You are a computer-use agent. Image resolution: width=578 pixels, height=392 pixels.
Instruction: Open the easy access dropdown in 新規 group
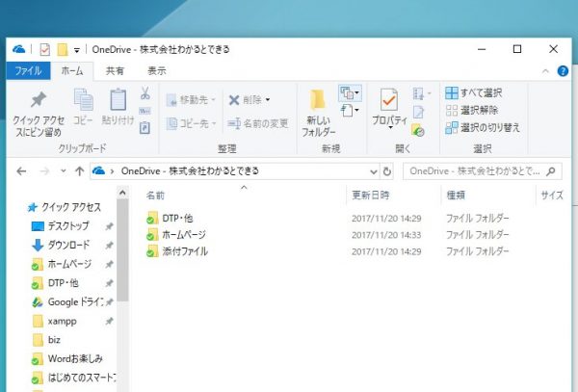point(350,111)
